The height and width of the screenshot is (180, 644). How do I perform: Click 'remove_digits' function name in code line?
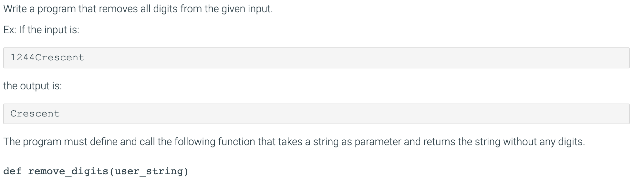click(x=68, y=171)
